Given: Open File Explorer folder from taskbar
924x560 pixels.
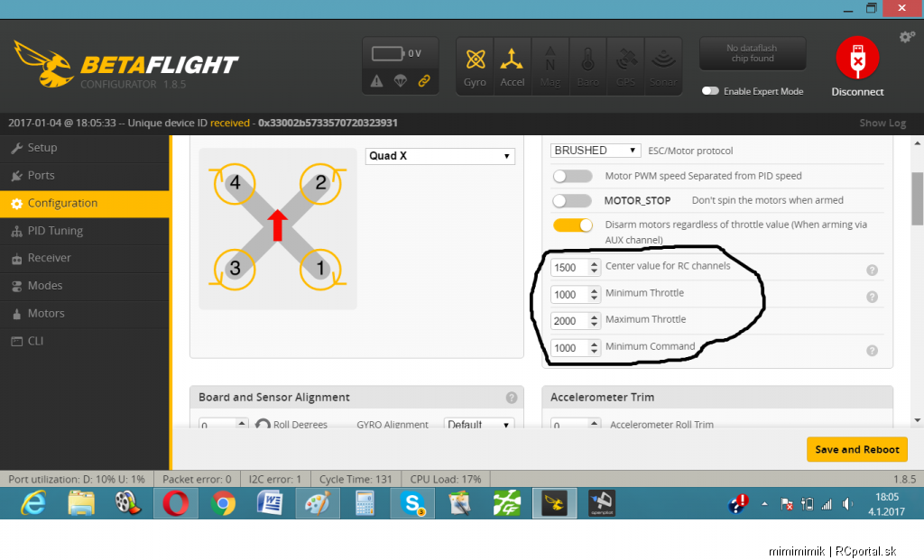Looking at the screenshot, I should 81,503.
